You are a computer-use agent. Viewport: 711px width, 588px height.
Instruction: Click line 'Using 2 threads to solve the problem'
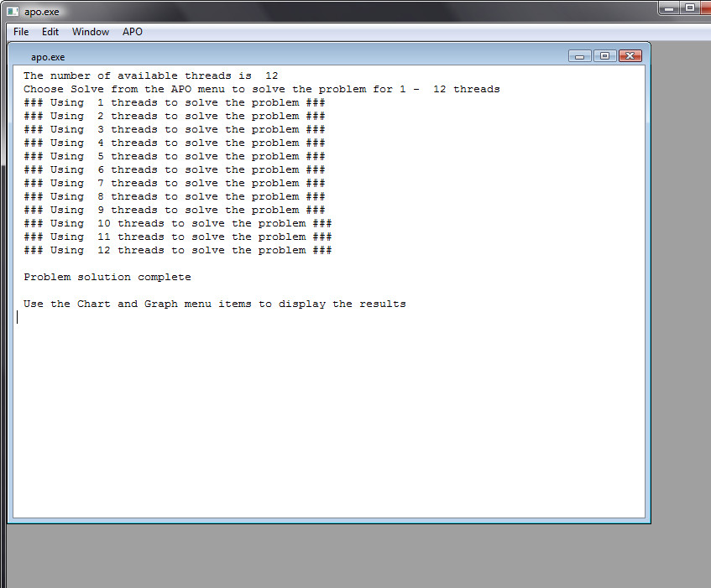point(174,116)
